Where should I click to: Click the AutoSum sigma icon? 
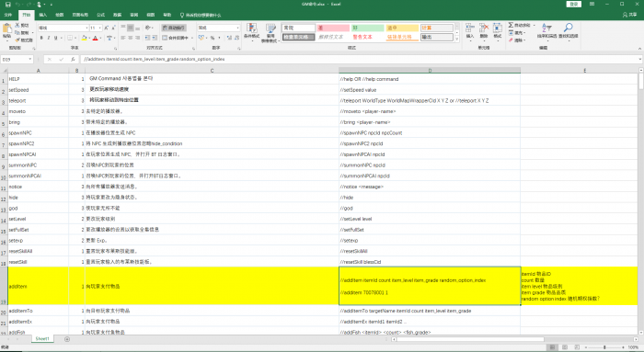[x=511, y=25]
